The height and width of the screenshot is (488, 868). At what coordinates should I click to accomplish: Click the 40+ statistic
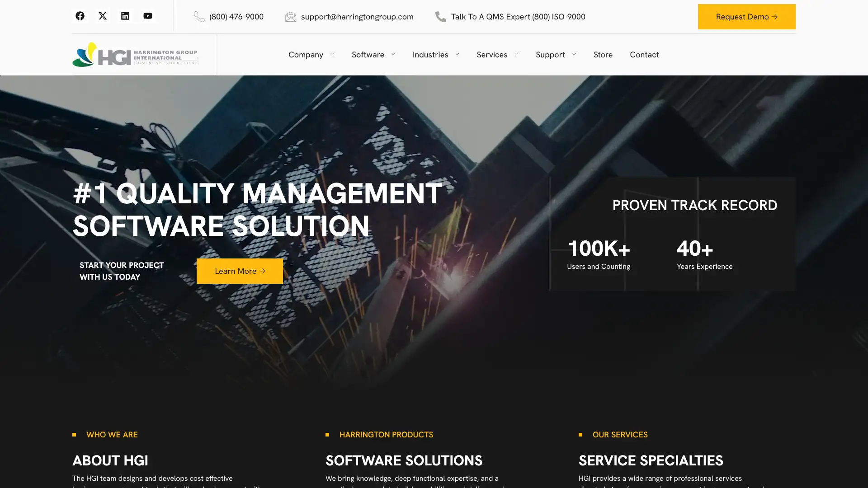(695, 249)
